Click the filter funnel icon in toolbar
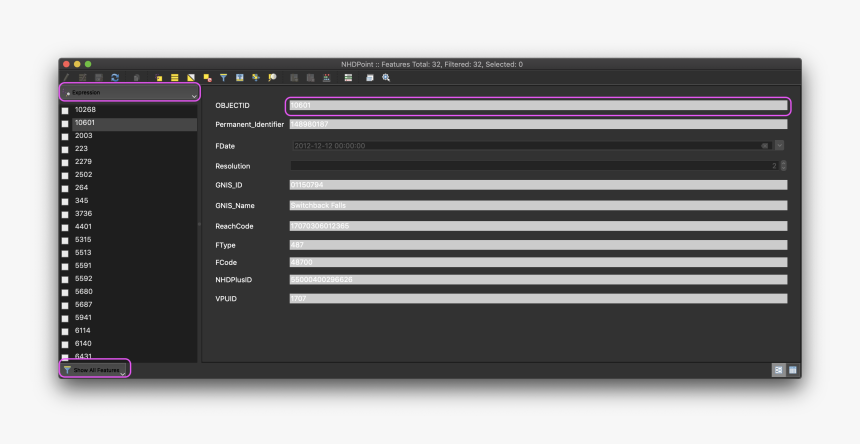The height and width of the screenshot is (444, 860). (224, 77)
